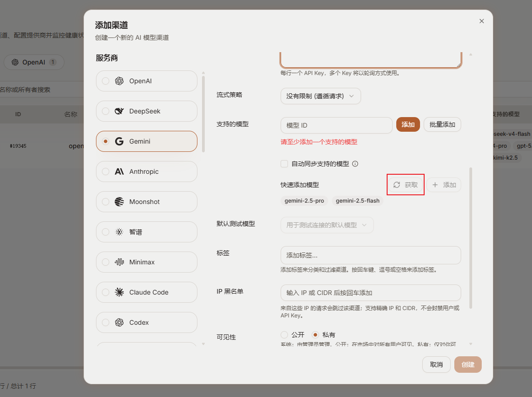Select the OpenAI provider radio button
Screen dimensions: 532x397
click(106, 81)
